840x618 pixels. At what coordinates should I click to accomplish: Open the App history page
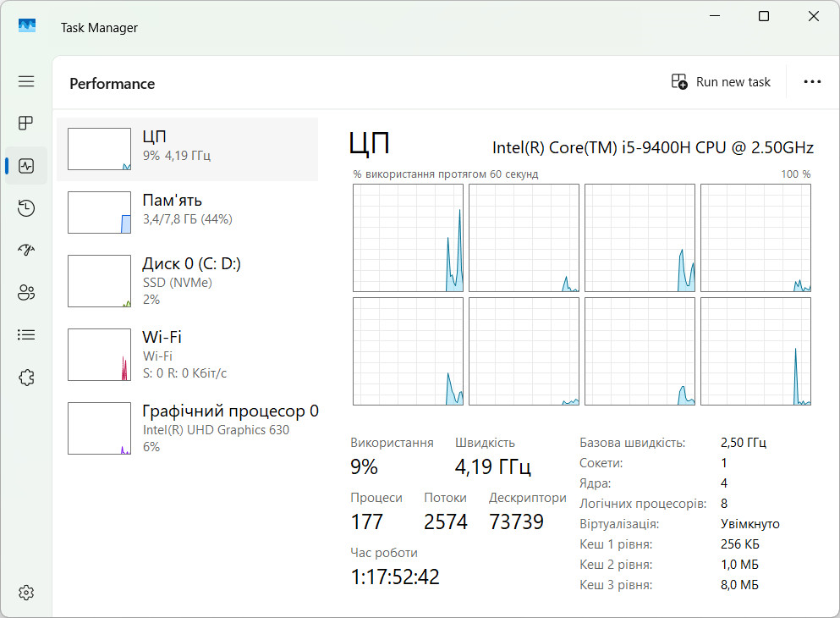[x=26, y=208]
